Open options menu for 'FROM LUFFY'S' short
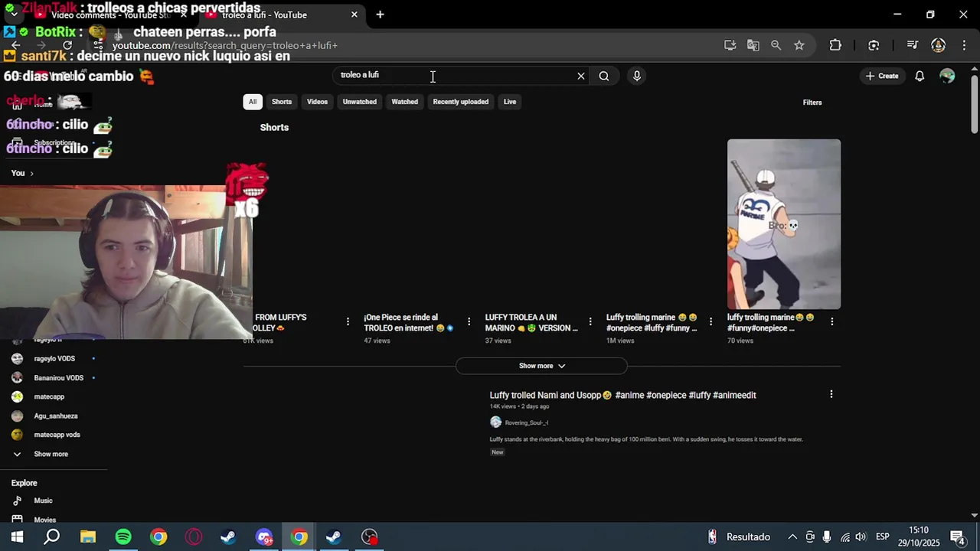 click(x=348, y=321)
